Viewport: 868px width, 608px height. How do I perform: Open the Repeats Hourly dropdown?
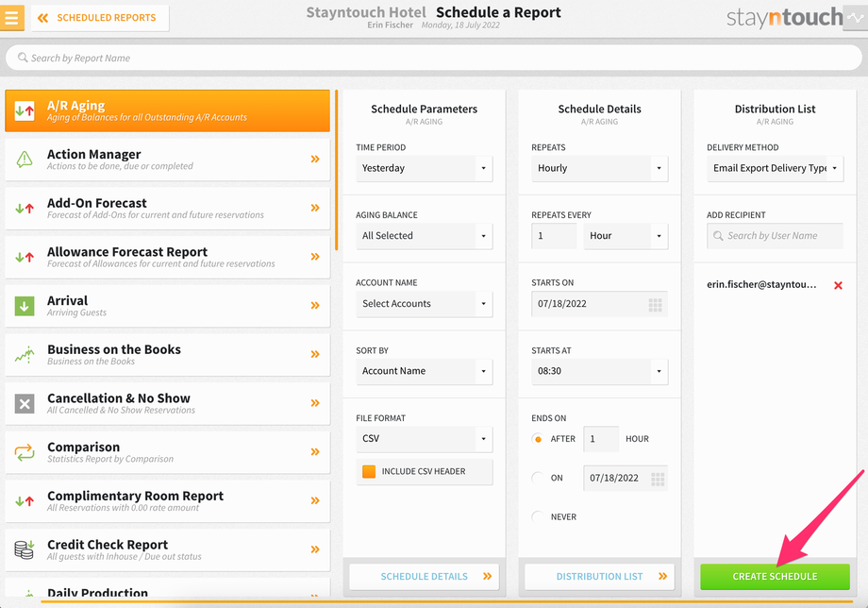[599, 168]
